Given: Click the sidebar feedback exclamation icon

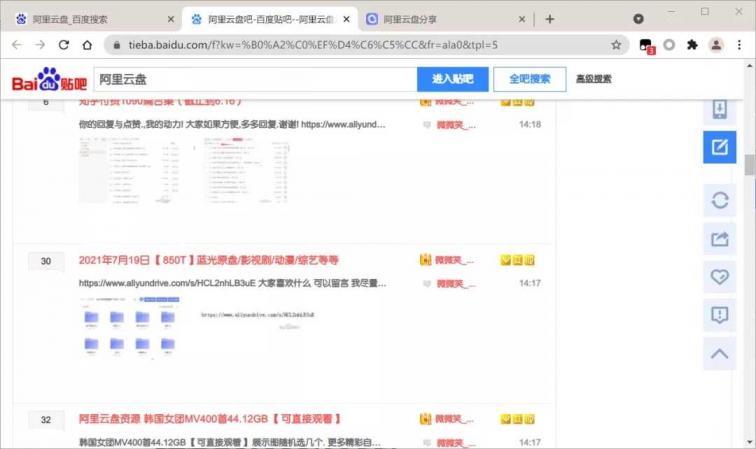Looking at the screenshot, I should (719, 315).
